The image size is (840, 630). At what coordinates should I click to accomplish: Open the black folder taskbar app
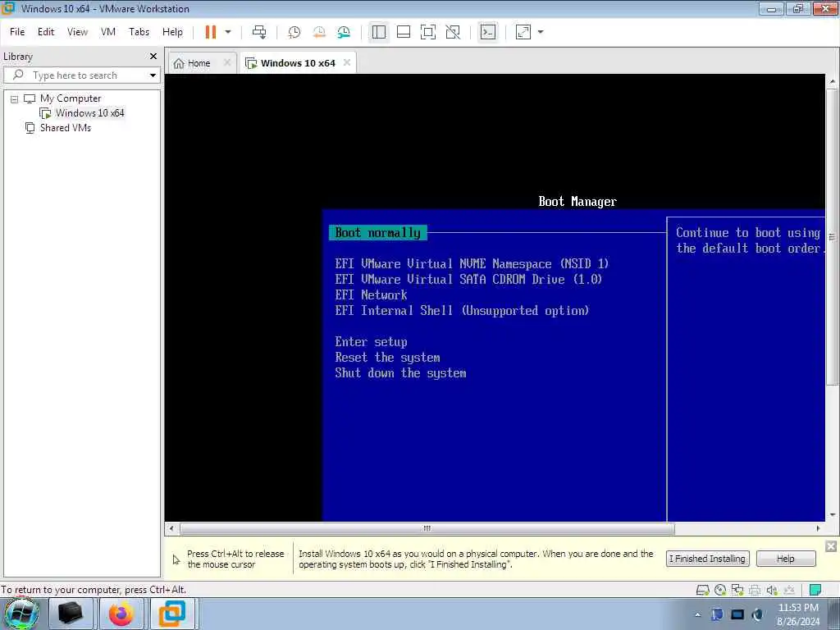coord(71,614)
